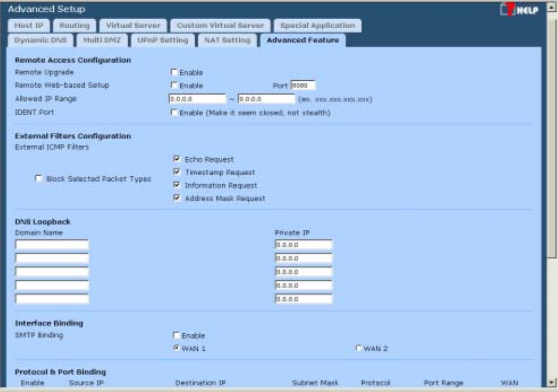
Task: Open the Special Application tab
Action: click(x=317, y=25)
